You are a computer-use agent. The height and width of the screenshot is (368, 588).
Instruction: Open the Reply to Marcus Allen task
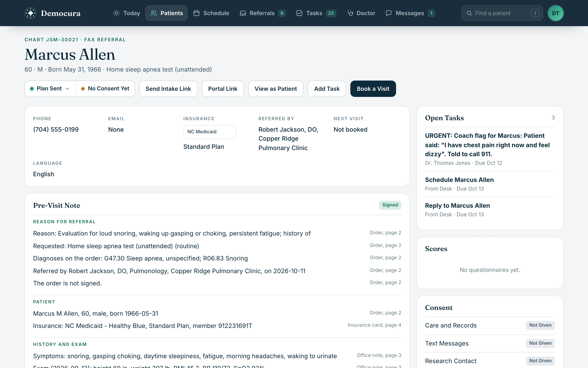coord(490,210)
